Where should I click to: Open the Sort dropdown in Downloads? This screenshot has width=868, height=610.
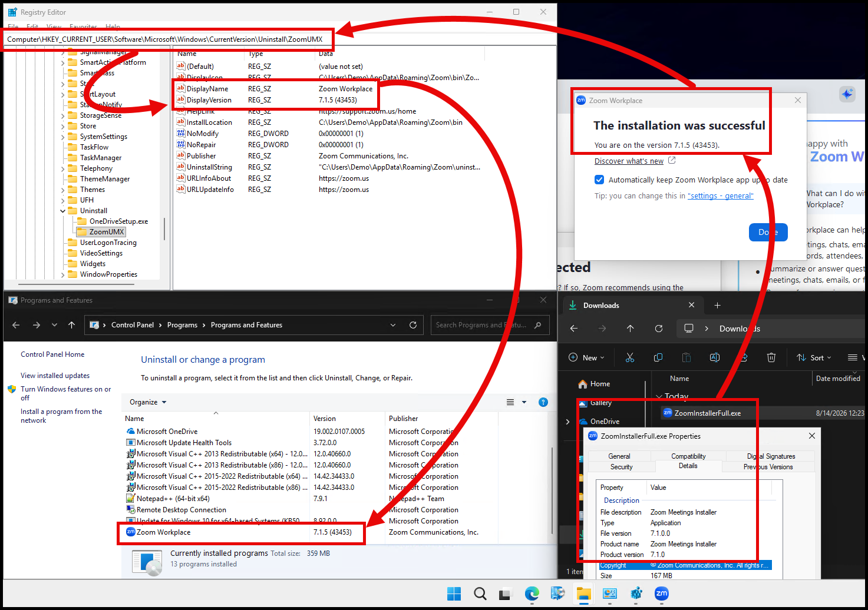(x=814, y=357)
